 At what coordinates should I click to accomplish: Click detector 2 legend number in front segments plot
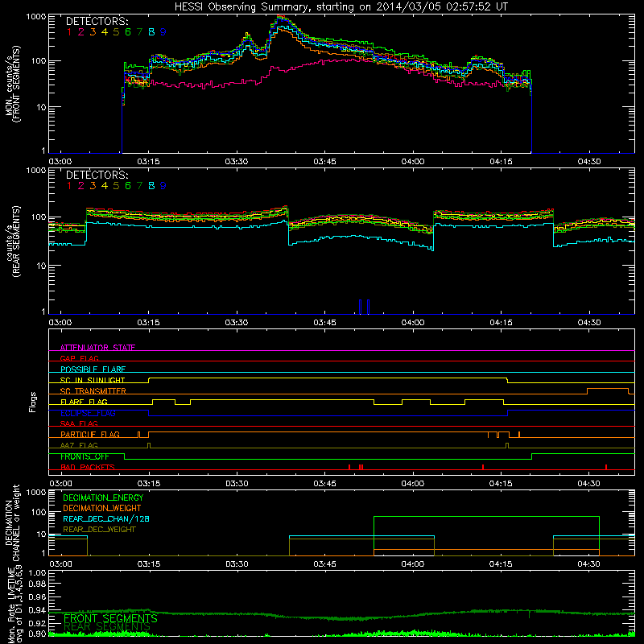click(x=81, y=32)
